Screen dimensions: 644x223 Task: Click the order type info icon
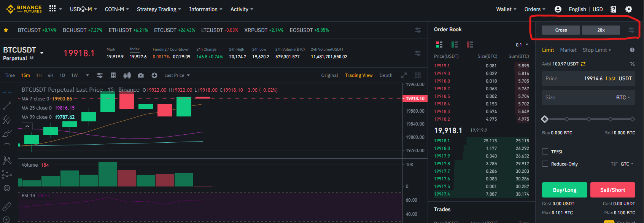pos(632,50)
